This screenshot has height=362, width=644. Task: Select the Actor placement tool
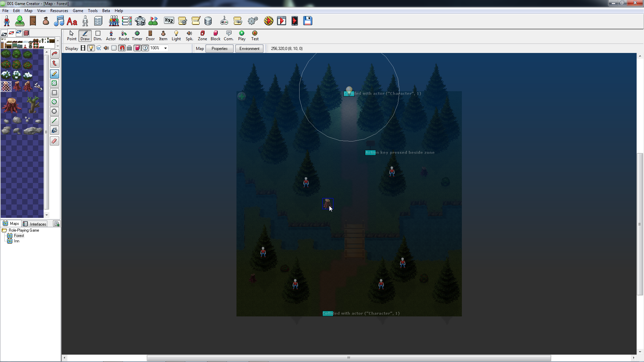[111, 35]
